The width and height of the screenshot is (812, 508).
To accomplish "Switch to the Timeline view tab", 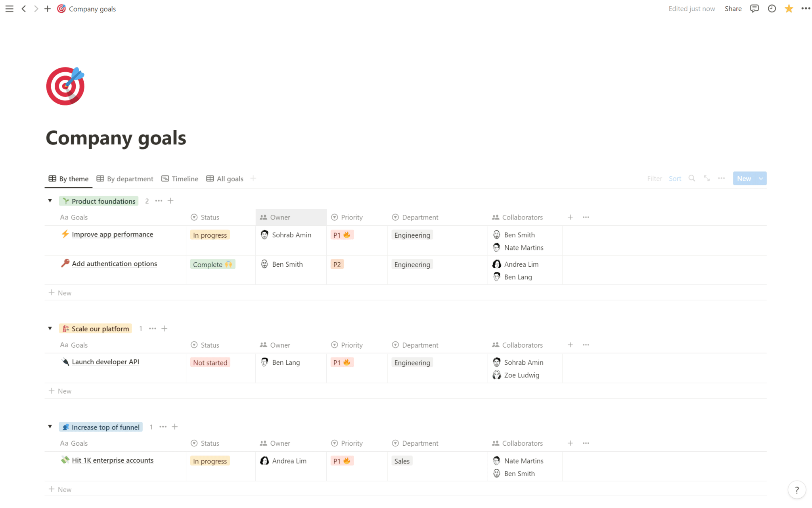I will click(x=180, y=179).
